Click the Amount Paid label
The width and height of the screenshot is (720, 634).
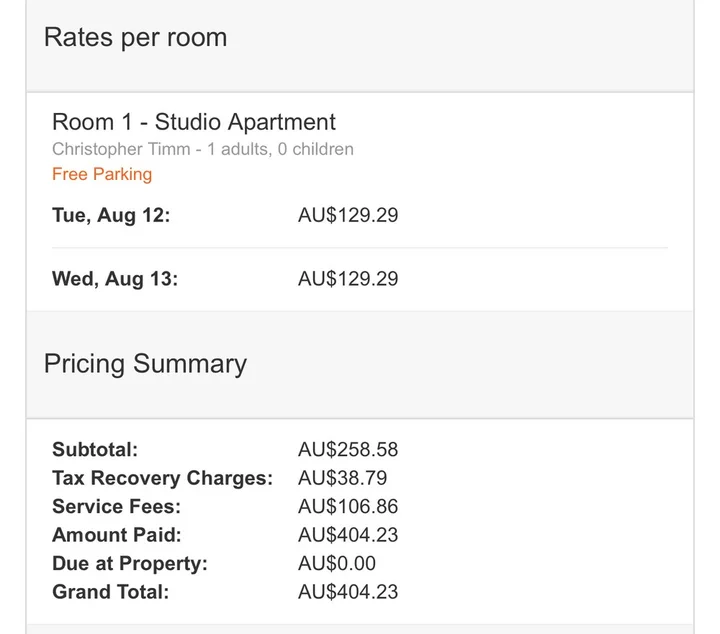tap(117, 535)
